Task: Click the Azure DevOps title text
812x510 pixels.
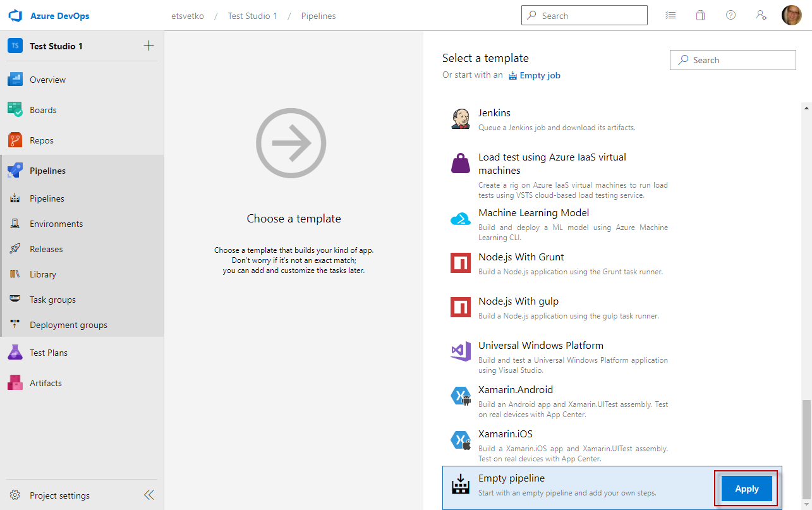Action: point(59,16)
